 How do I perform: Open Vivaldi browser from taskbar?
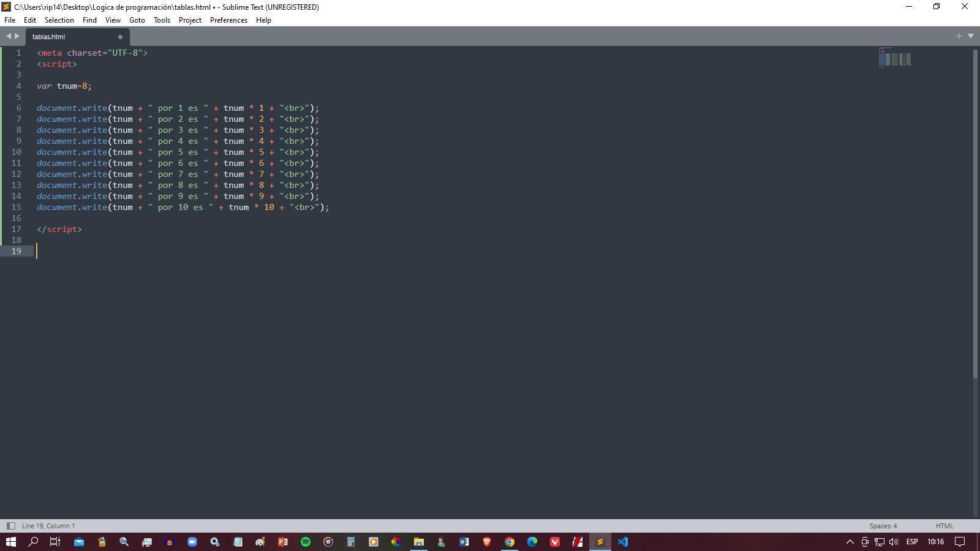[x=555, y=542]
